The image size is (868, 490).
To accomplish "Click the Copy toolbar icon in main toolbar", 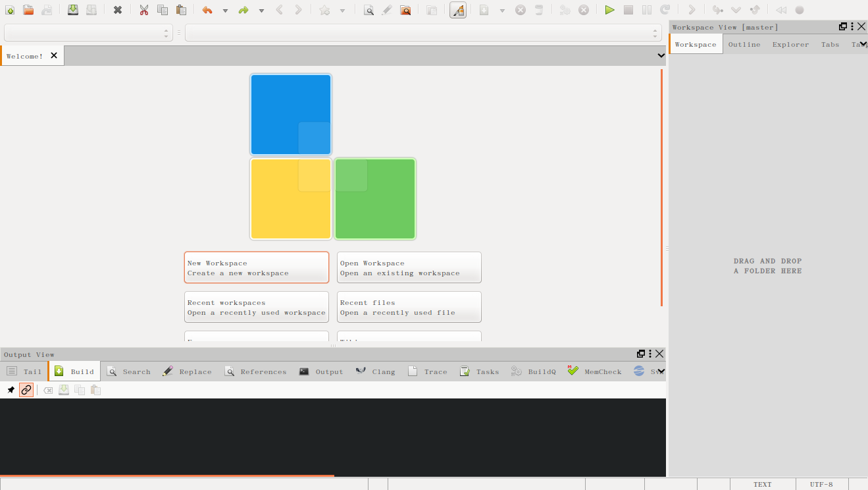I will pyautogui.click(x=163, y=10).
